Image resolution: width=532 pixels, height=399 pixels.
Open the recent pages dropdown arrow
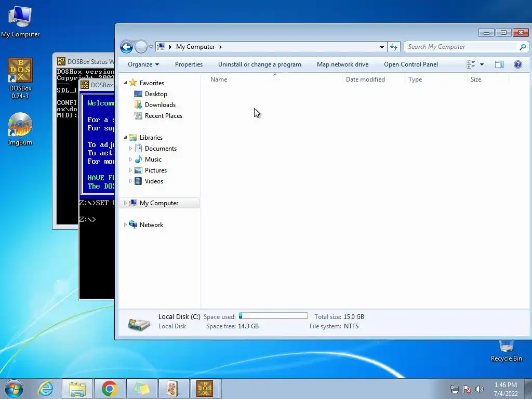151,47
